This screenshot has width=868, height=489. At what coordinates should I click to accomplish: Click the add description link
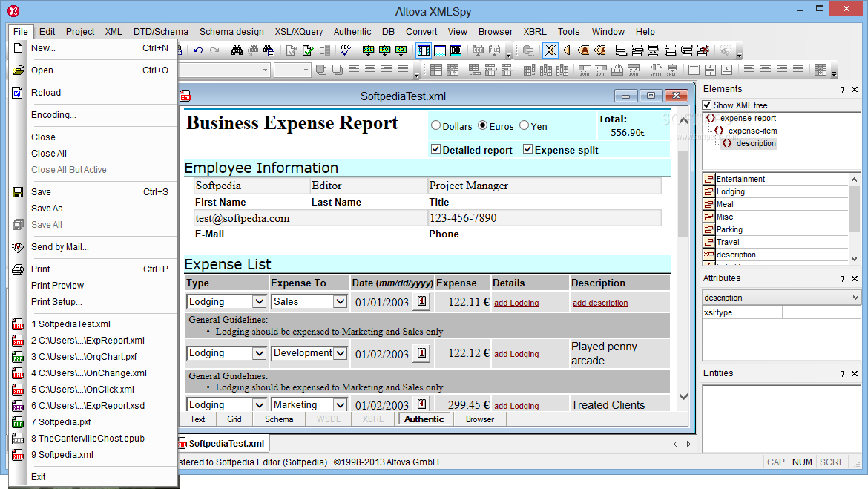(600, 303)
